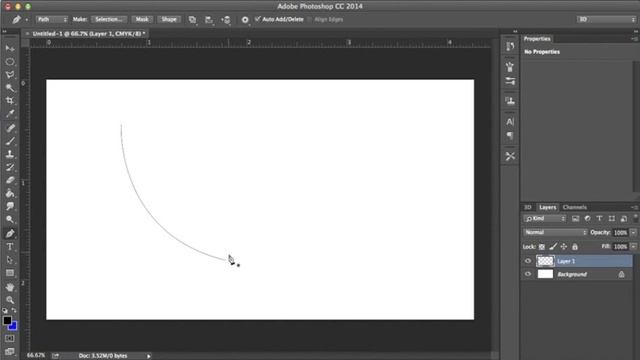Screen dimensions: 640x360
Task: Select the Clone Stamp tool
Action: [10, 154]
